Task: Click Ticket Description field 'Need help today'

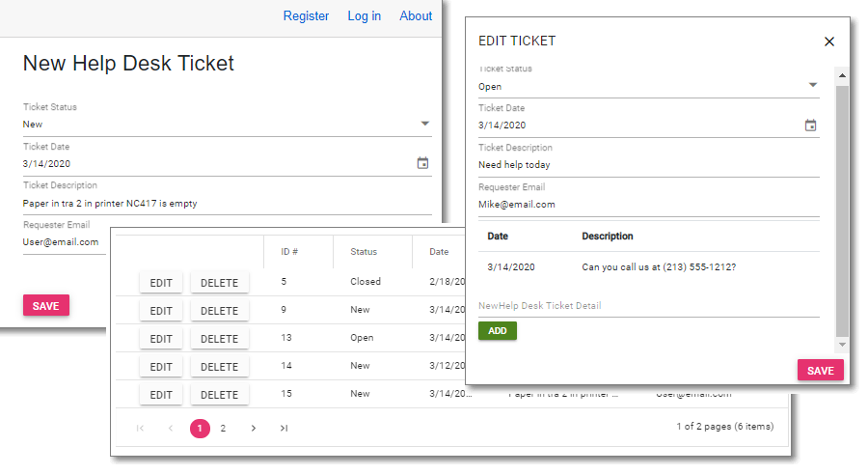Action: pos(649,165)
